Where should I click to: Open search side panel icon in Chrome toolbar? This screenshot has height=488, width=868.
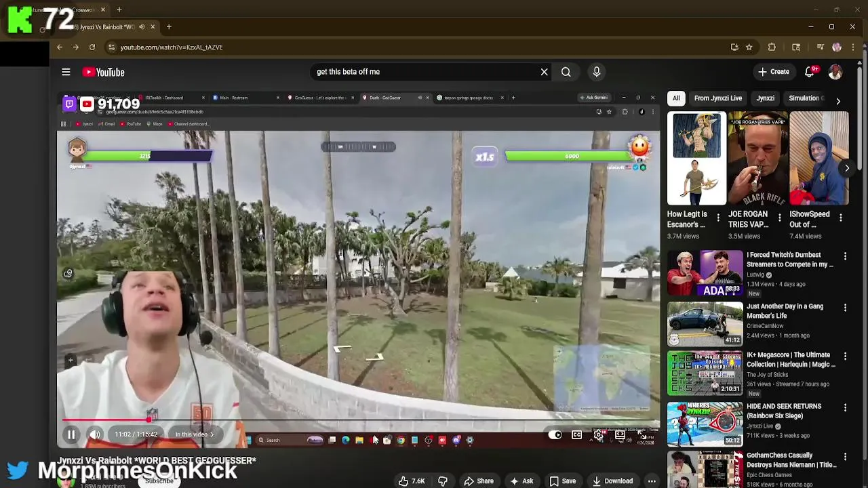pyautogui.click(x=796, y=47)
